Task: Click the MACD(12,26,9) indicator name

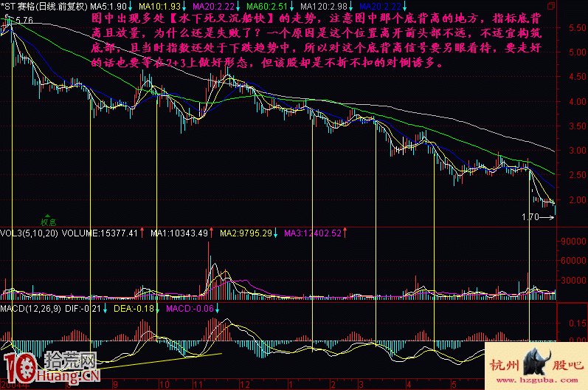Action: click(x=30, y=309)
